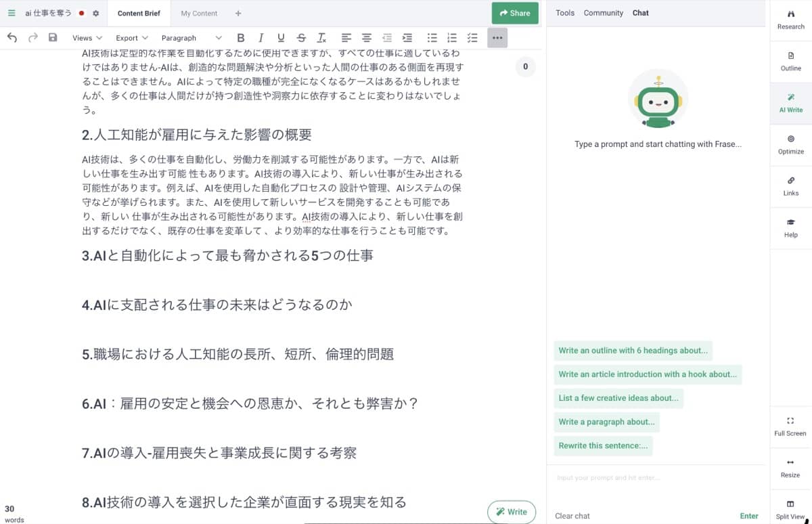Open the Community menu item
The height and width of the screenshot is (524, 812).
603,12
